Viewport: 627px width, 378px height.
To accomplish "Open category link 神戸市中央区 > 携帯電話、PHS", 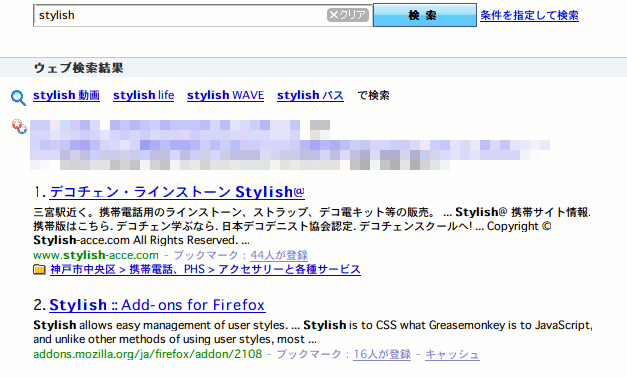I will click(x=206, y=269).
